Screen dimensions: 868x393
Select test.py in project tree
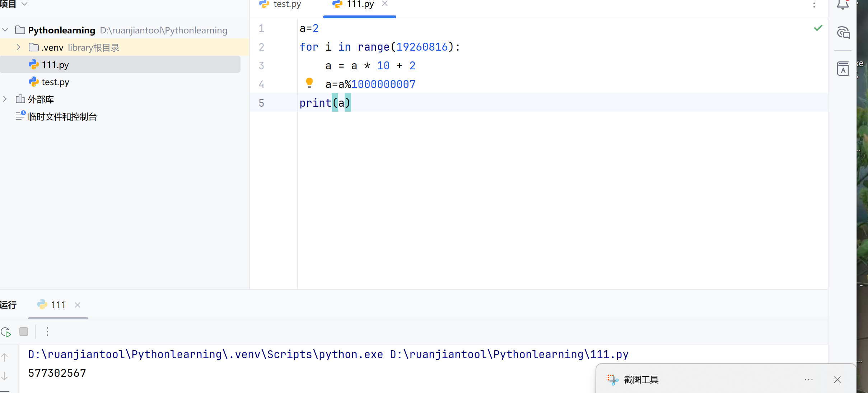pyautogui.click(x=55, y=82)
